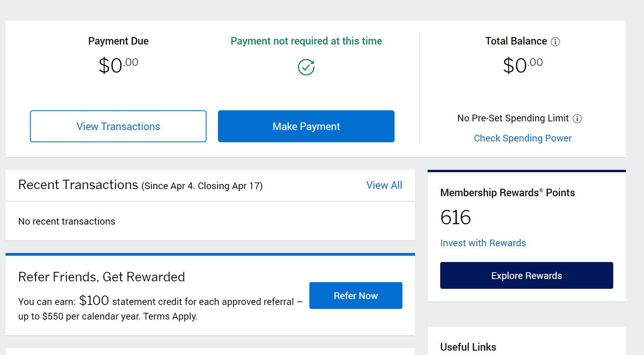
Task: Click the Membership Rewards Points heading
Action: pyautogui.click(x=508, y=193)
